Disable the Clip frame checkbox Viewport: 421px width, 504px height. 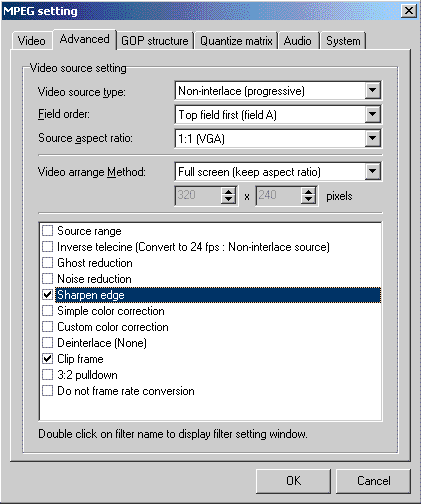click(47, 359)
